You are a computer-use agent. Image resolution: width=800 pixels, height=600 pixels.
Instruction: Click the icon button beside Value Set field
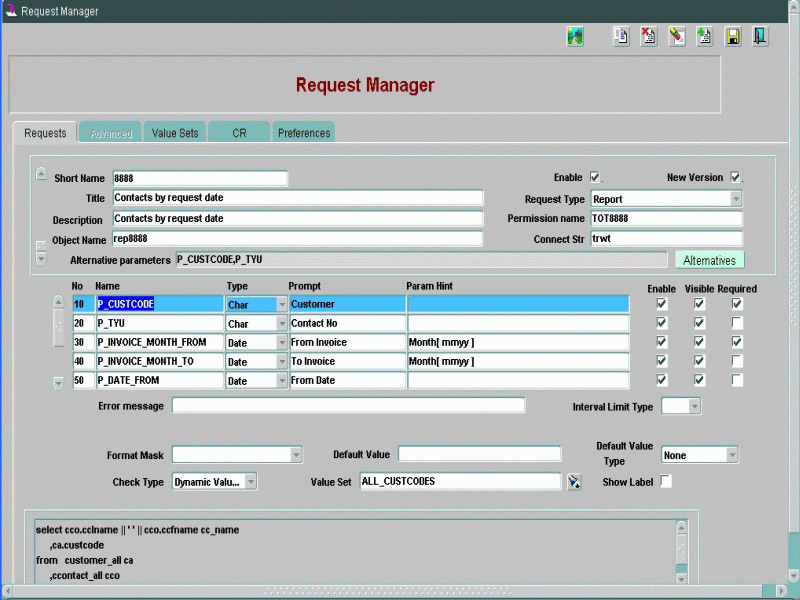pyautogui.click(x=574, y=482)
